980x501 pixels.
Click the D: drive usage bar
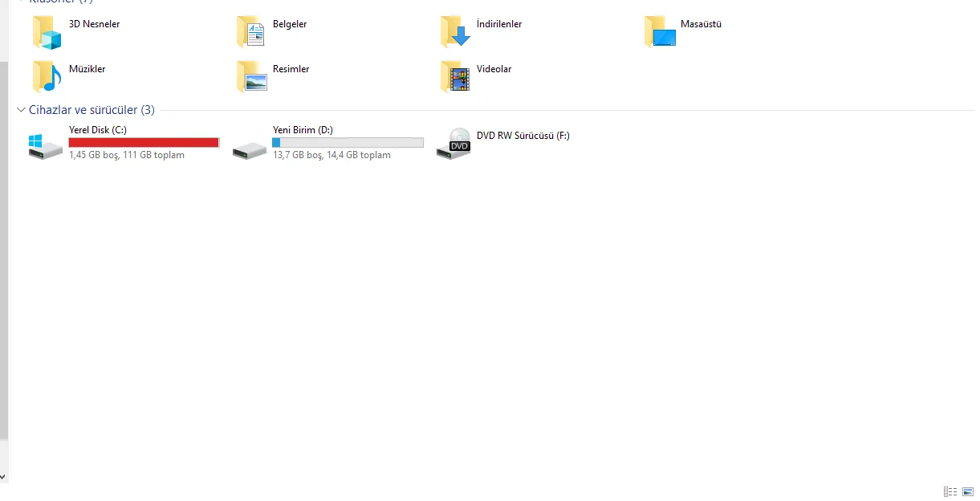[x=348, y=142]
